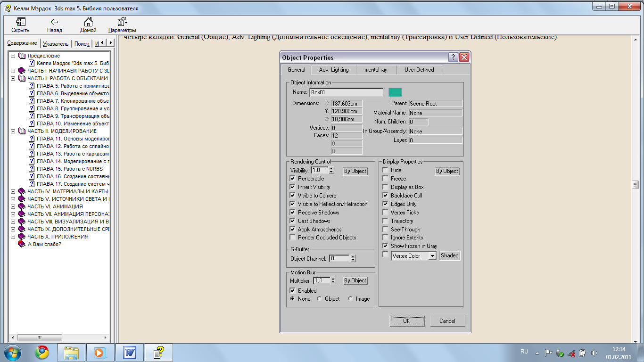Click the page icon beside ГЛАВА 11
This screenshot has height=362, width=644.
[x=32, y=139]
